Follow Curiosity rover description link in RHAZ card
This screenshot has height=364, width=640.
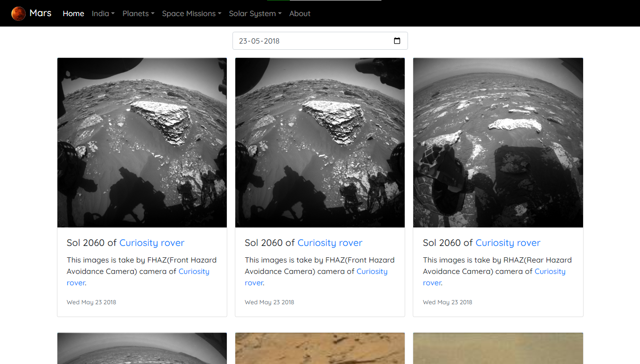(x=550, y=272)
